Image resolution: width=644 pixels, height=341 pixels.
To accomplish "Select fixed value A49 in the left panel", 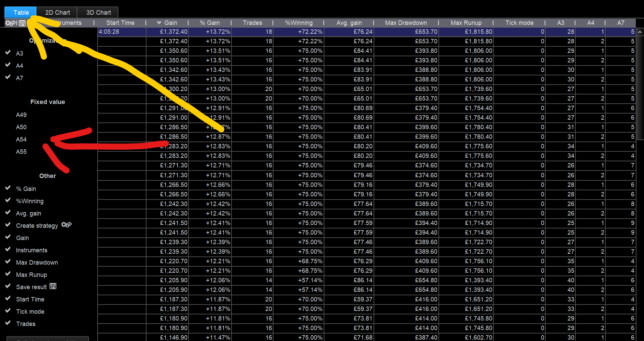I will click(x=21, y=115).
